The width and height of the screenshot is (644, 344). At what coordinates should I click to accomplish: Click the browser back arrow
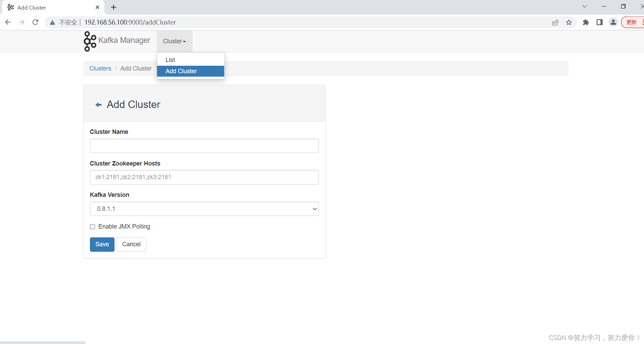(8, 22)
